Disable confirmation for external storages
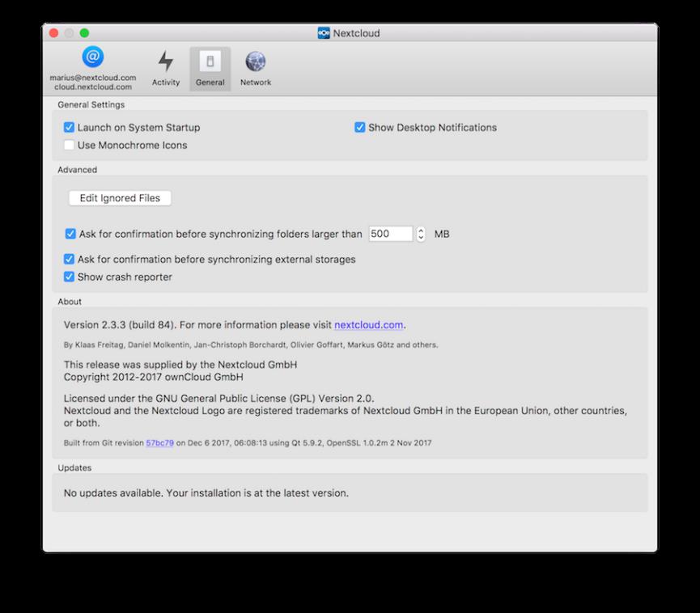This screenshot has height=613, width=700. 70,260
